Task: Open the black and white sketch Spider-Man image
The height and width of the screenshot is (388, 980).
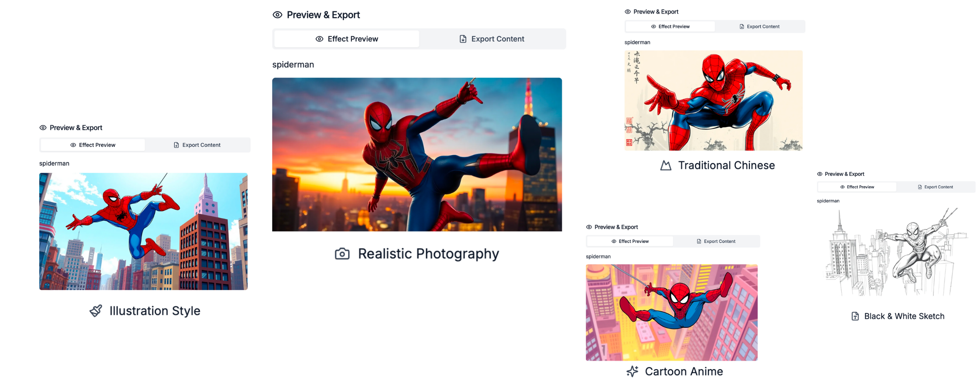Action: click(x=896, y=252)
